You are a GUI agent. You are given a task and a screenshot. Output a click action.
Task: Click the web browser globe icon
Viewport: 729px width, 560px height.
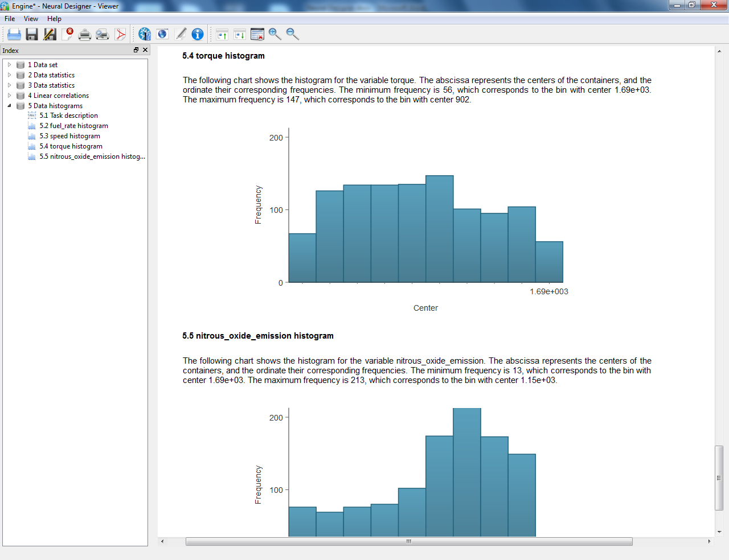(162, 34)
